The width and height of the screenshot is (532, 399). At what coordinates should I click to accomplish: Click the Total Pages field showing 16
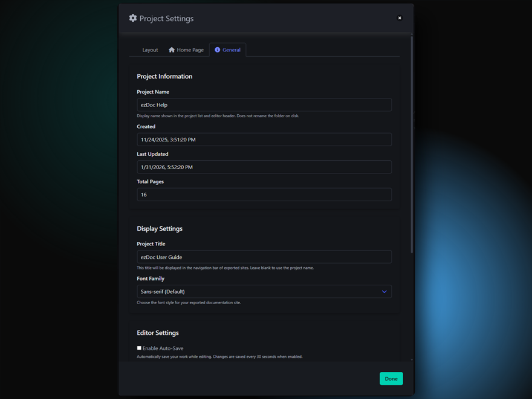(264, 195)
